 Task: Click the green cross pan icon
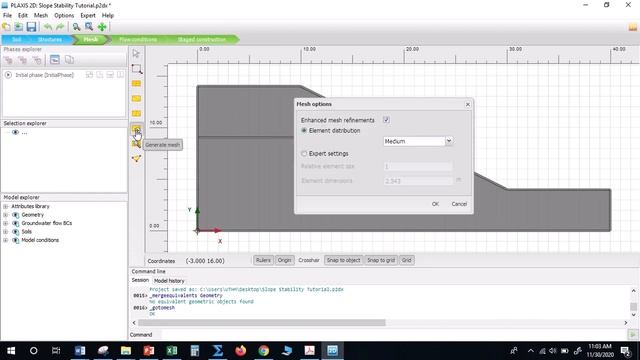[102, 27]
